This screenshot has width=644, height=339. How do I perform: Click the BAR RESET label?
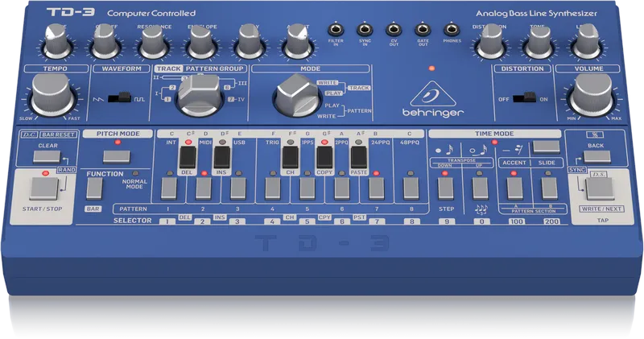(58, 134)
